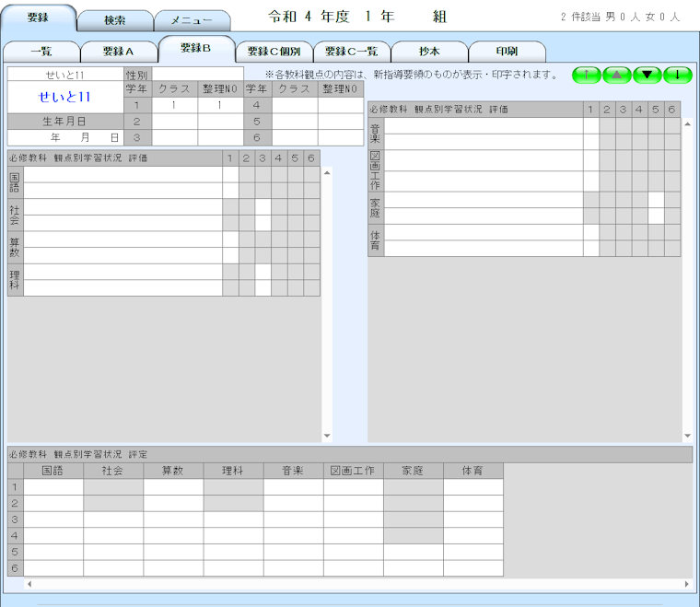Viewport: 700px width, 607px height.
Task: Switch to the 要録A tab
Action: click(x=118, y=52)
